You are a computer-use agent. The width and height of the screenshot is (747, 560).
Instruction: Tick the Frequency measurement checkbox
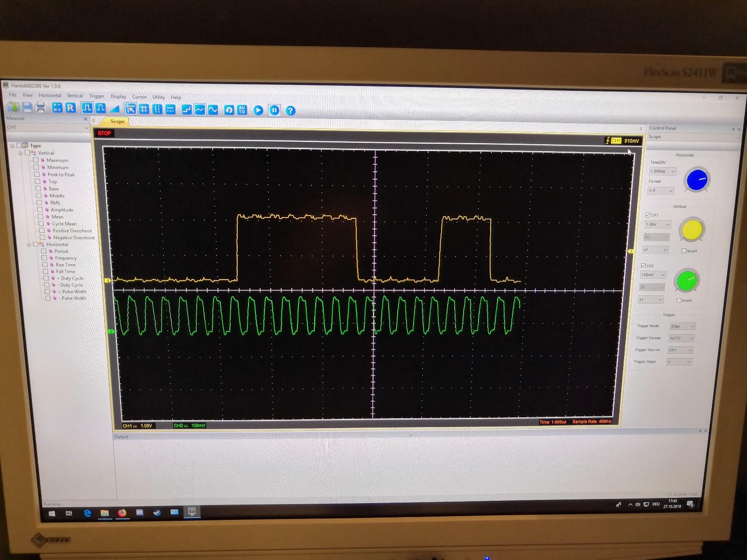click(44, 258)
